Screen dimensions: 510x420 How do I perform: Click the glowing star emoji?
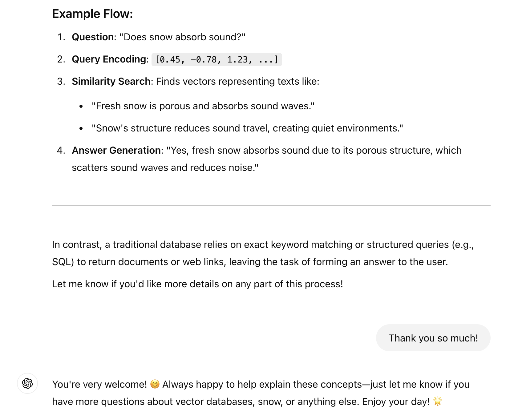coord(437,402)
